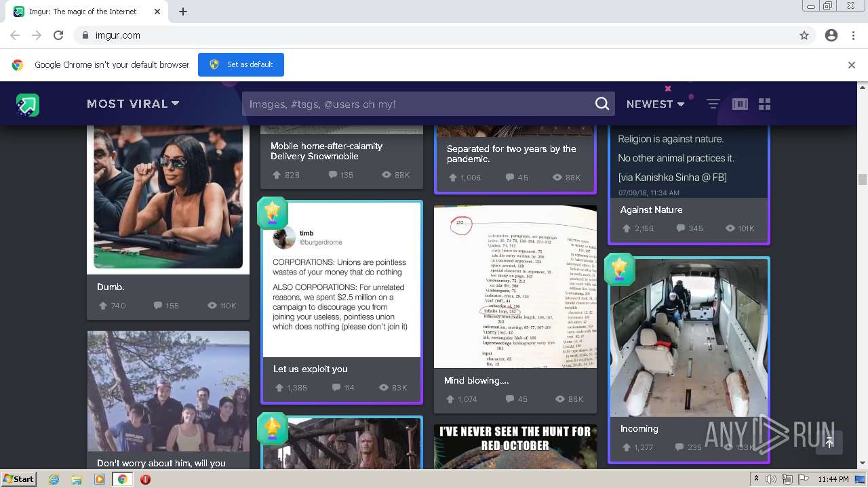This screenshot has height=488, width=868.
Task: Show hidden system tray icons
Action: coord(756,479)
